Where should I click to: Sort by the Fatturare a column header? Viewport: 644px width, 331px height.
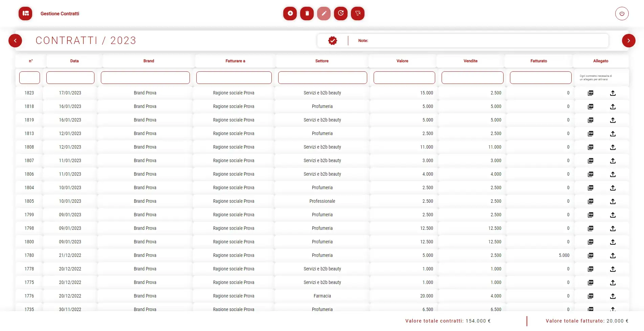coord(235,61)
